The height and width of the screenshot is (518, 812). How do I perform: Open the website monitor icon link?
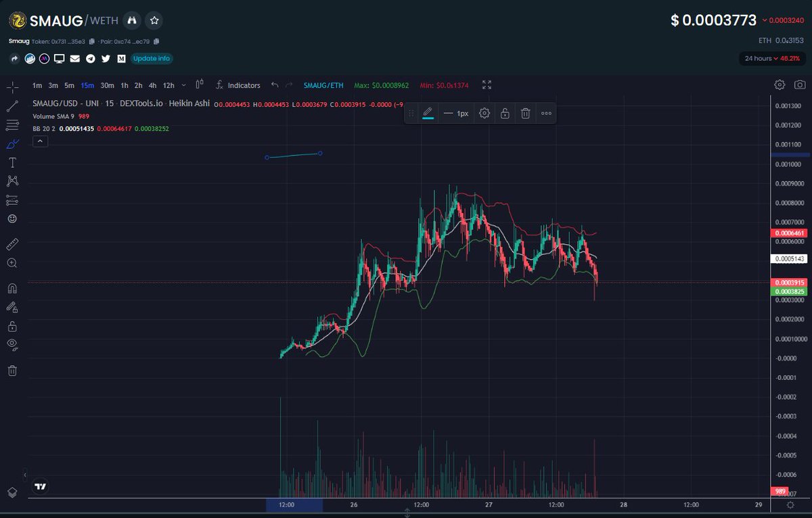click(x=60, y=59)
